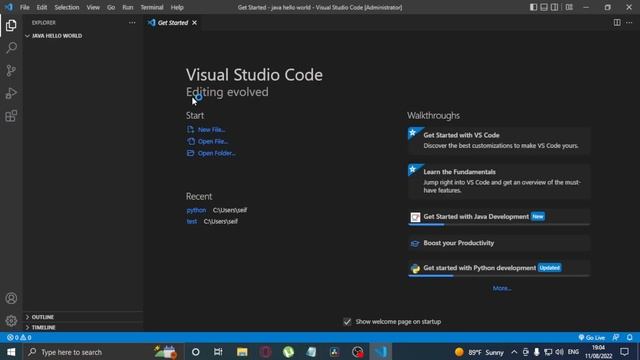Open the Windows Action Center icon

pyautogui.click(x=624, y=352)
